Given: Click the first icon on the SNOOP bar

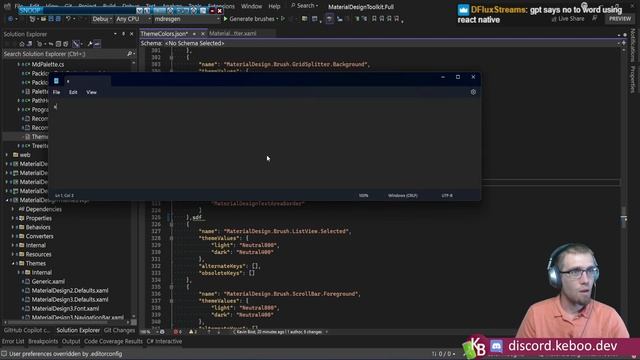Looking at the screenshot, I should (x=140, y=11).
